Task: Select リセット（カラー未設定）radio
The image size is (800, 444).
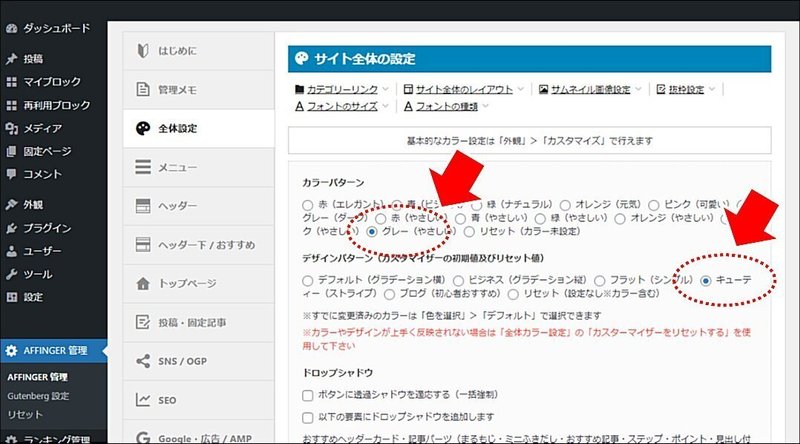Action: [x=469, y=232]
